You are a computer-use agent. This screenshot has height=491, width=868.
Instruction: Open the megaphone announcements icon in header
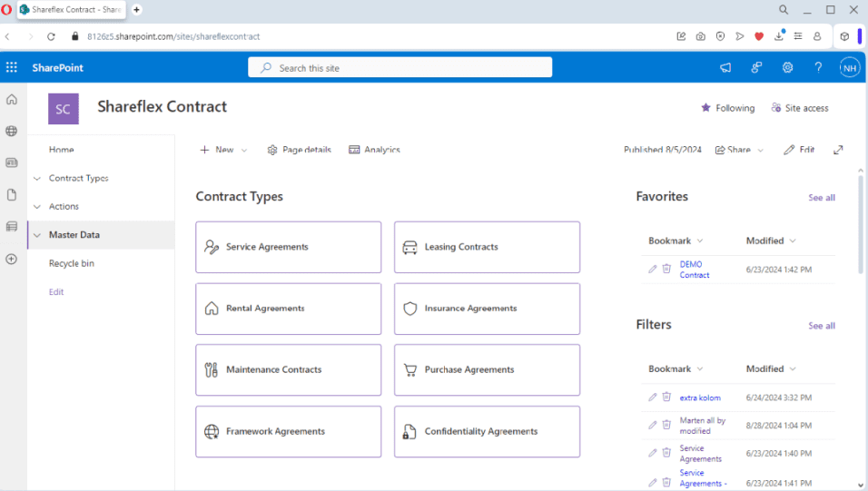tap(725, 67)
